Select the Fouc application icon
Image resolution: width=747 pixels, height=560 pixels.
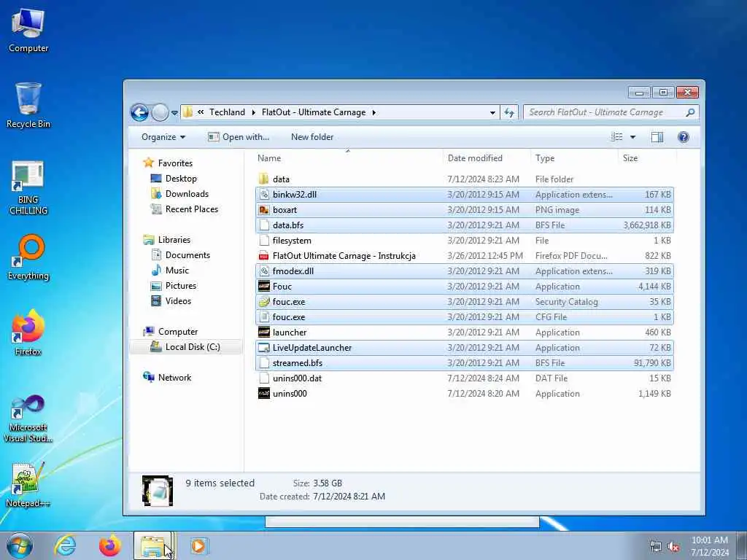pyautogui.click(x=264, y=286)
